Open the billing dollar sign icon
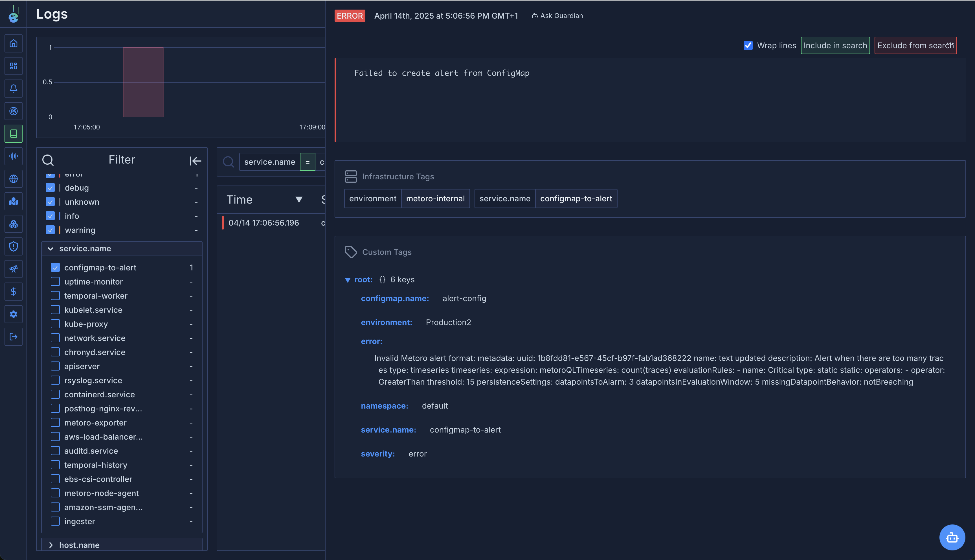 pyautogui.click(x=14, y=292)
